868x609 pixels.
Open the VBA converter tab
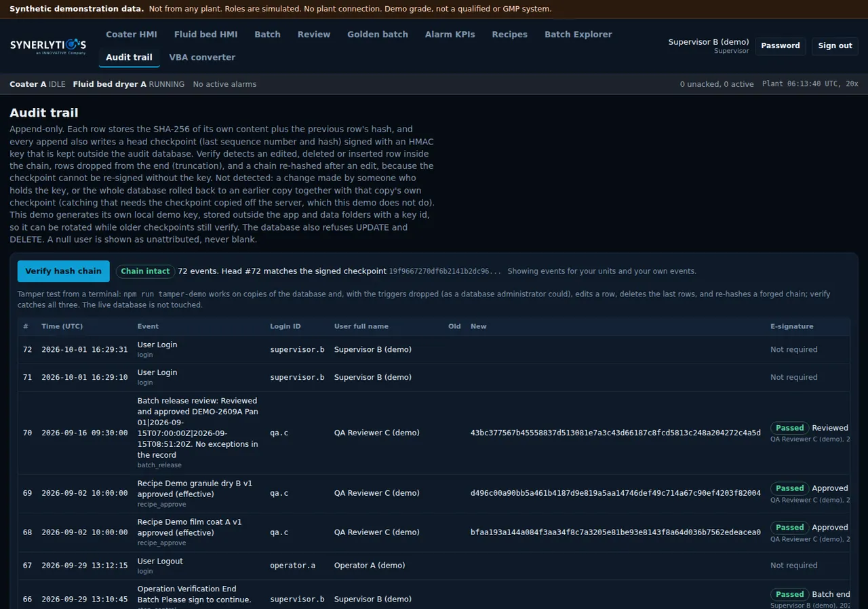click(x=202, y=58)
